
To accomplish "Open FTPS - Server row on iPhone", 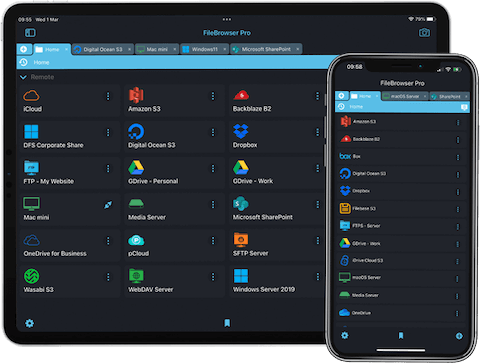I will coord(401,226).
